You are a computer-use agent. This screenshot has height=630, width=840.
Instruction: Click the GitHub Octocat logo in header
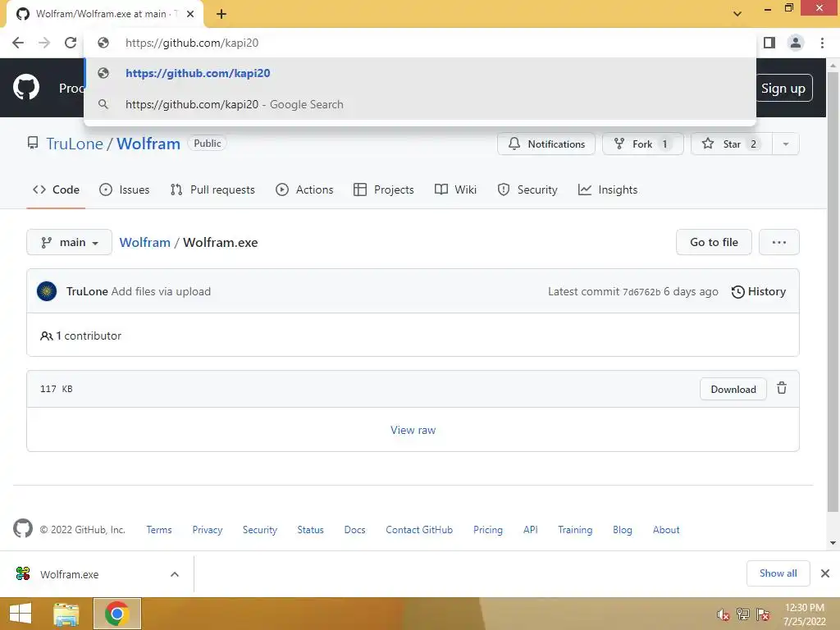click(25, 87)
